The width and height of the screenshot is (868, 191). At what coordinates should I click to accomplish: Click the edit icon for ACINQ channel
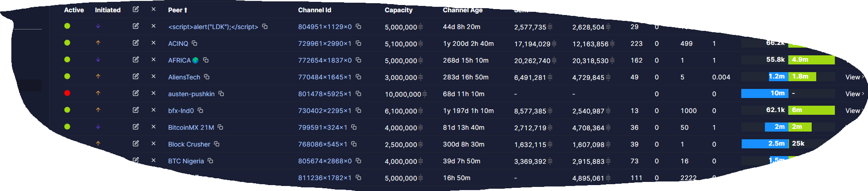(x=135, y=43)
